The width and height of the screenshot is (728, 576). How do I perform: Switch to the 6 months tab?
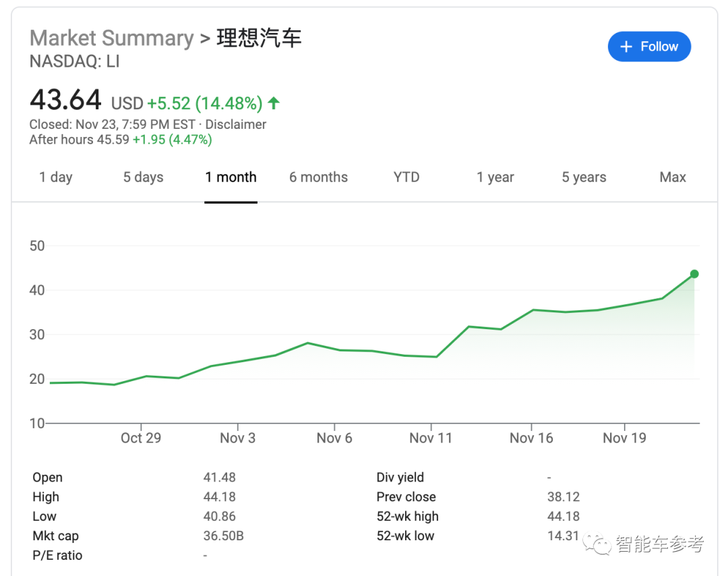318,177
